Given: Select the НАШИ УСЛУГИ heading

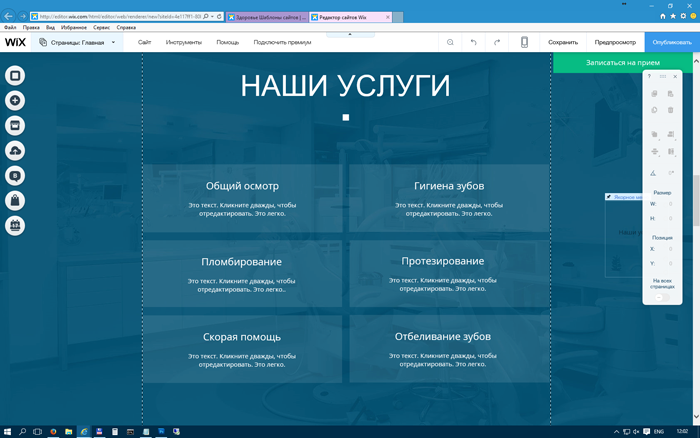Looking at the screenshot, I should point(345,85).
